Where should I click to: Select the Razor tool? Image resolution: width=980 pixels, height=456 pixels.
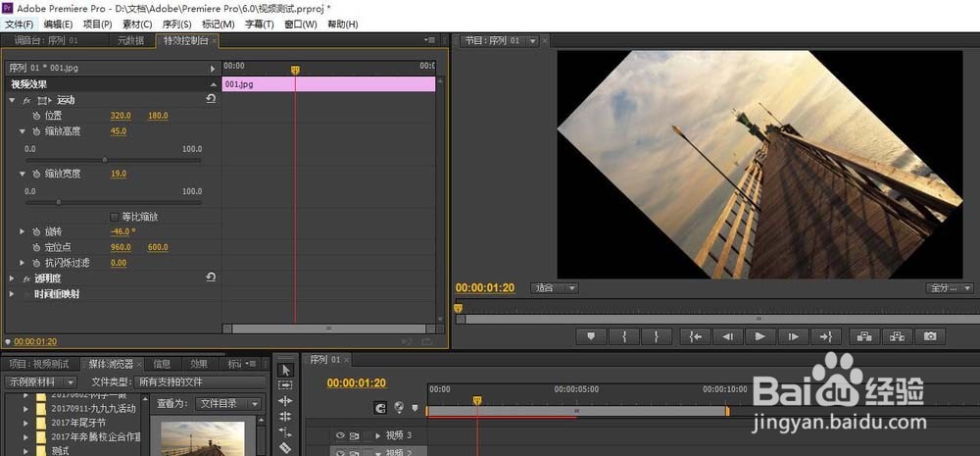click(x=285, y=447)
